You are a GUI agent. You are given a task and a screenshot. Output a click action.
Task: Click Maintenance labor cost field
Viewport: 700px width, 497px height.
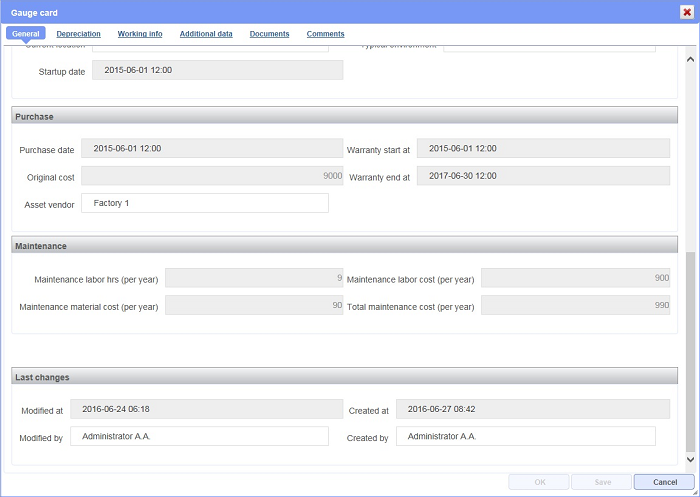575,278
